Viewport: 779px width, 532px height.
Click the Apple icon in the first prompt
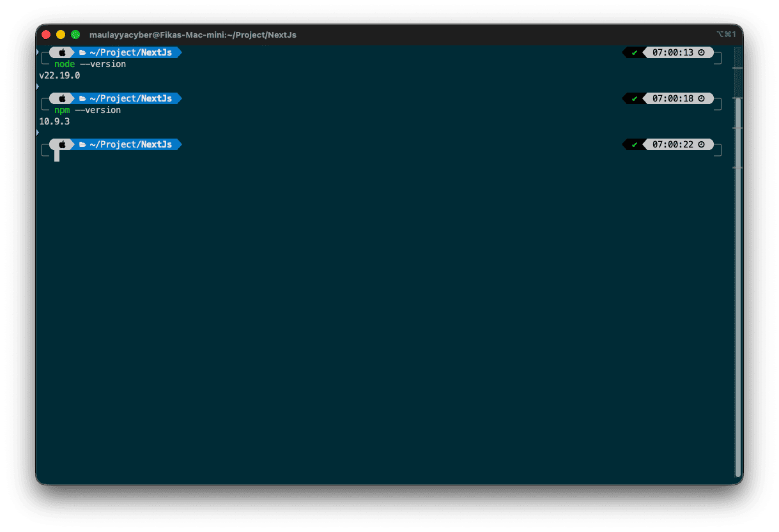point(61,52)
